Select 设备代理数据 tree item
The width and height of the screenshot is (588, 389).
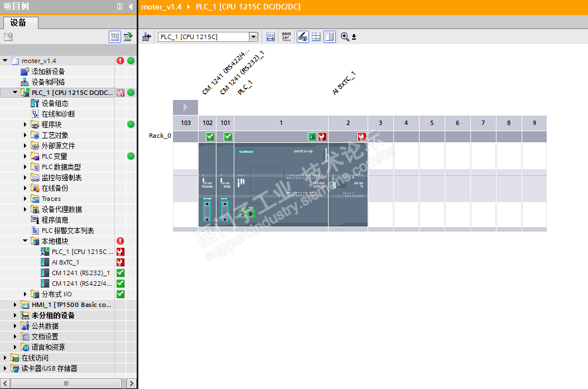[61, 209]
